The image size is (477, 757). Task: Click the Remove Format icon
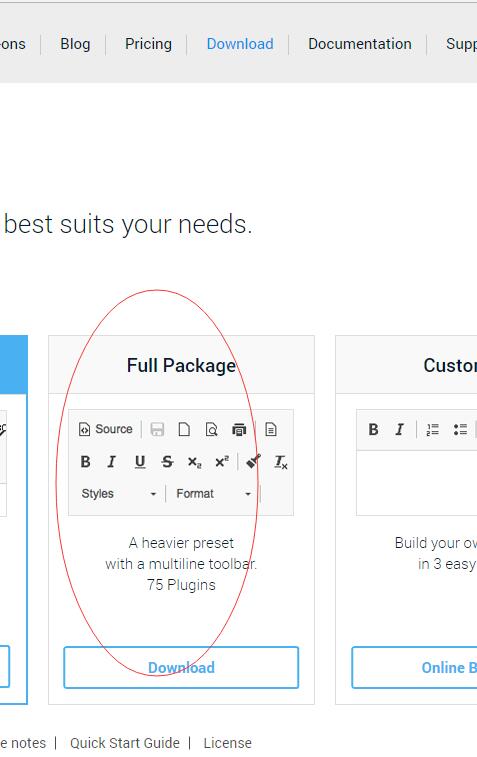click(281, 462)
